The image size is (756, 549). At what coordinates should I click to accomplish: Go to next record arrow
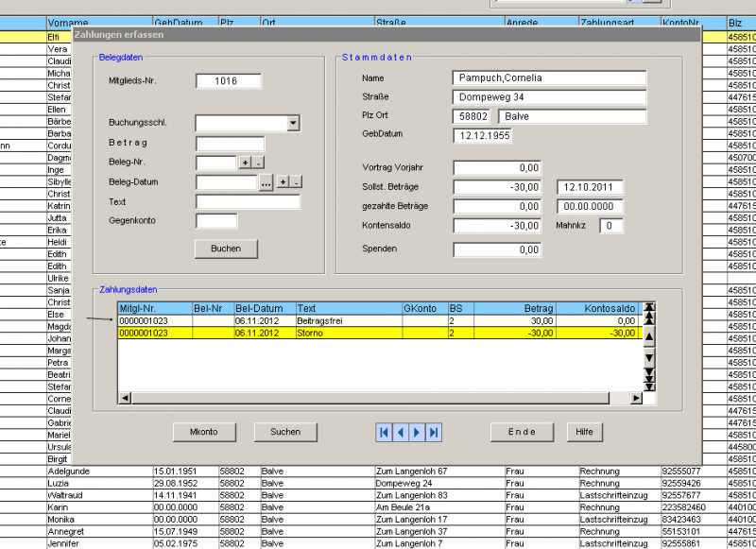coord(417,432)
